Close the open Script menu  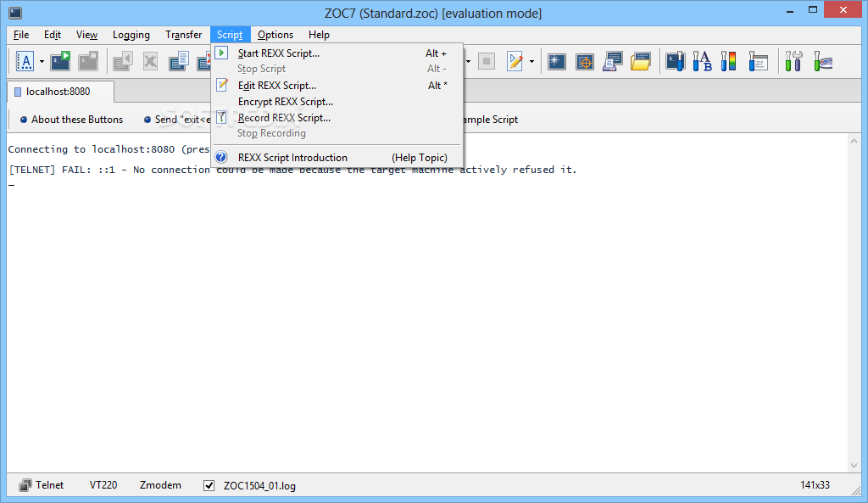[x=230, y=34]
